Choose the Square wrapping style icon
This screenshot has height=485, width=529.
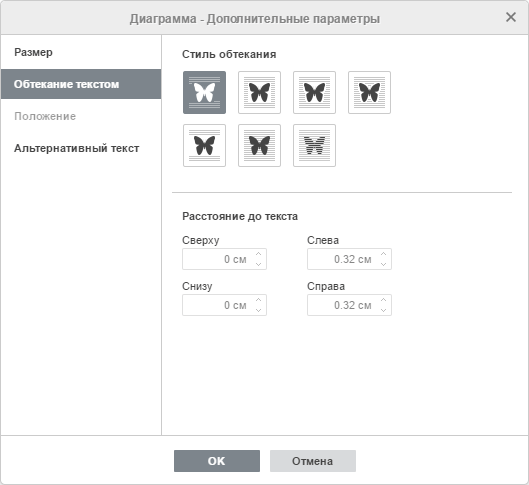click(x=259, y=92)
